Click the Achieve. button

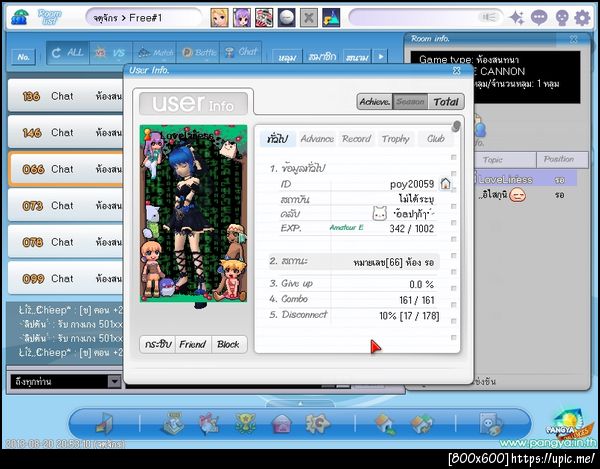pos(375,102)
